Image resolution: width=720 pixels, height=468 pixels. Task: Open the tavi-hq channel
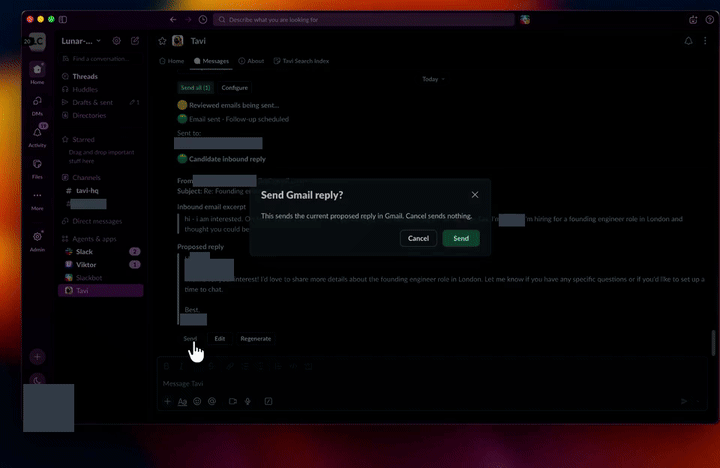coord(101,191)
